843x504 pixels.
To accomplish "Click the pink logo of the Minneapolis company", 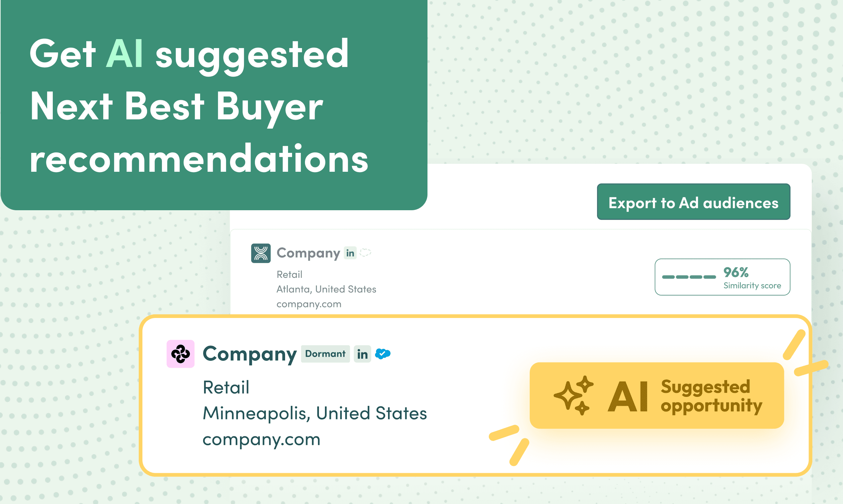I will 180,353.
